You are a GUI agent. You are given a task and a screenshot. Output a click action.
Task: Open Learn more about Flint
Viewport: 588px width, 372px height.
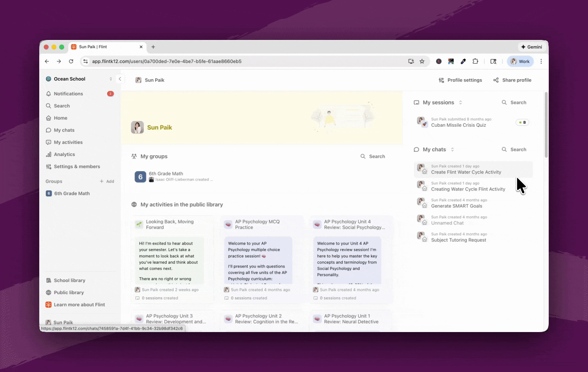point(80,304)
